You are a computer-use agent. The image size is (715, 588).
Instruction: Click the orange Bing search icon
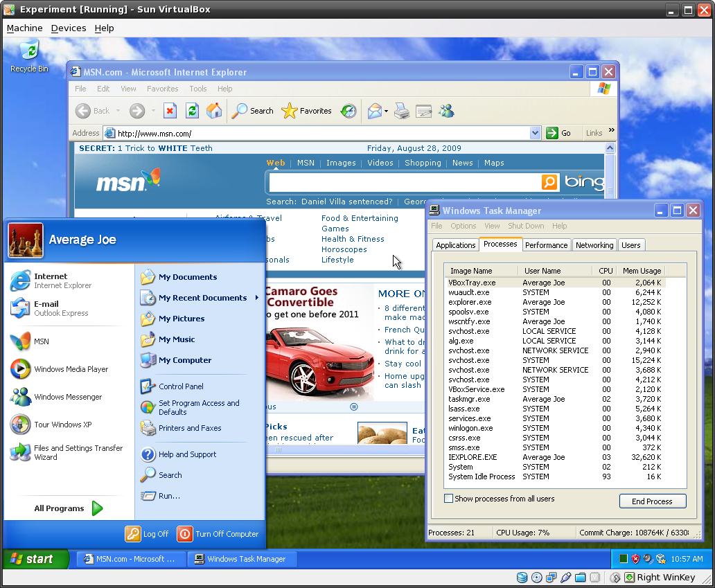click(549, 182)
